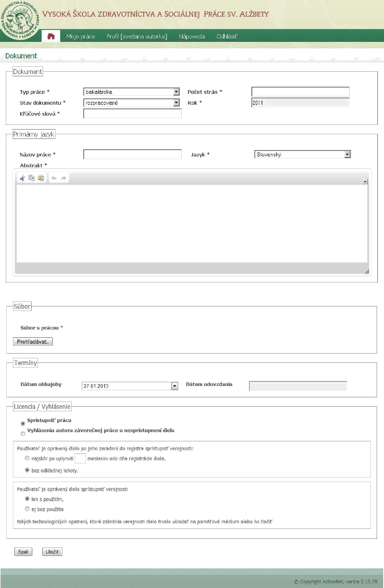Click the Dátum odovzdania field

[298, 386]
